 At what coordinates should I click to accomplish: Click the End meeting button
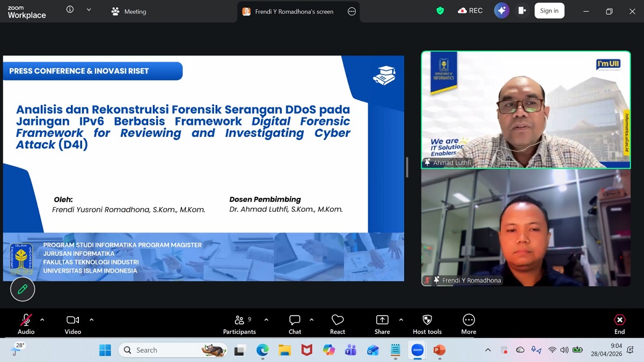click(619, 324)
